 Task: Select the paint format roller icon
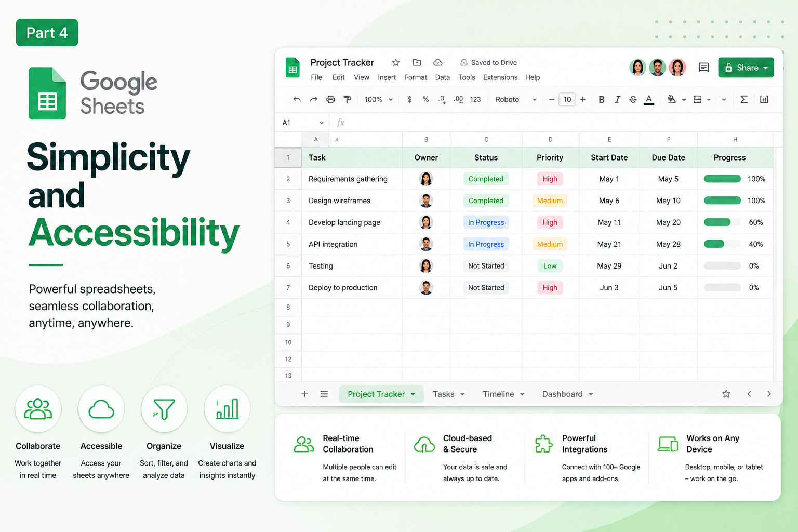(x=347, y=99)
